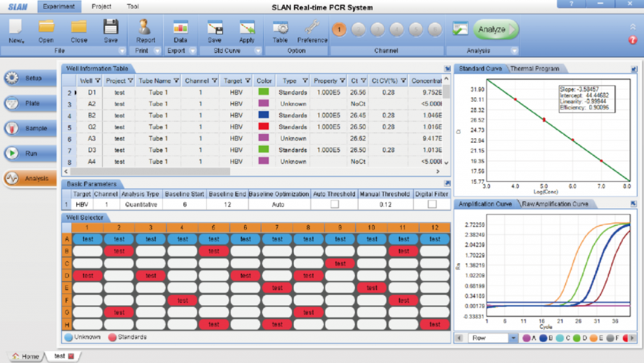Screen dimensions: 644x363
Task: Open Sample step in the sidebar
Action: [x=31, y=128]
